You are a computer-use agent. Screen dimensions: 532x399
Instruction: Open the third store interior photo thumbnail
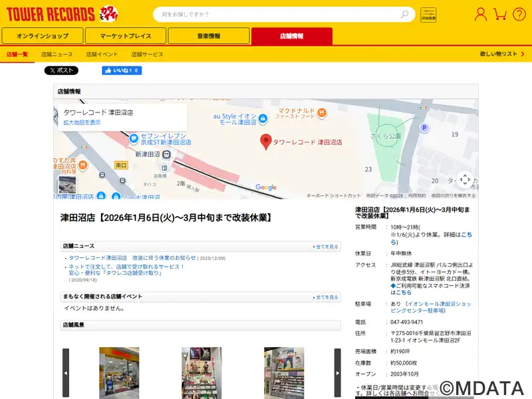pyautogui.click(x=284, y=372)
